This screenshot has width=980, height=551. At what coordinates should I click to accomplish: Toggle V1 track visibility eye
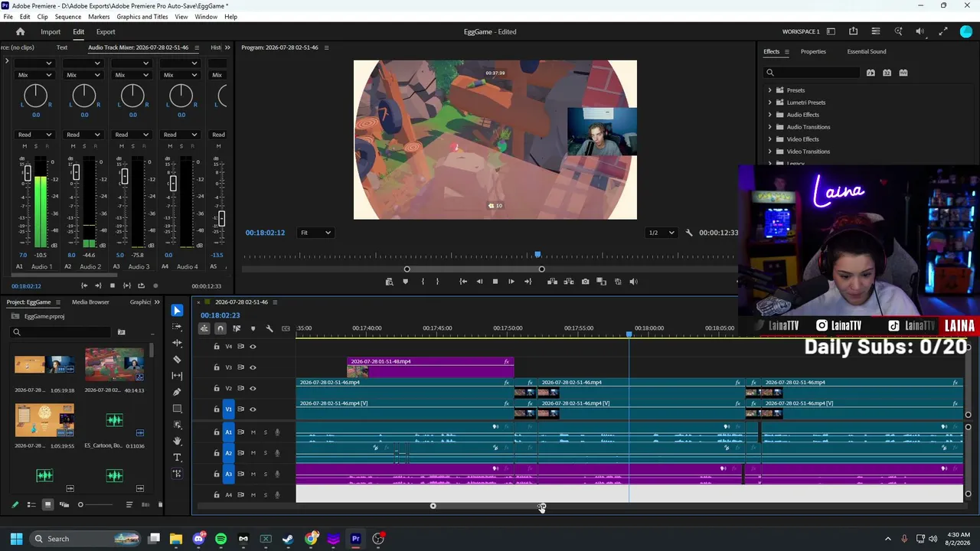point(253,409)
